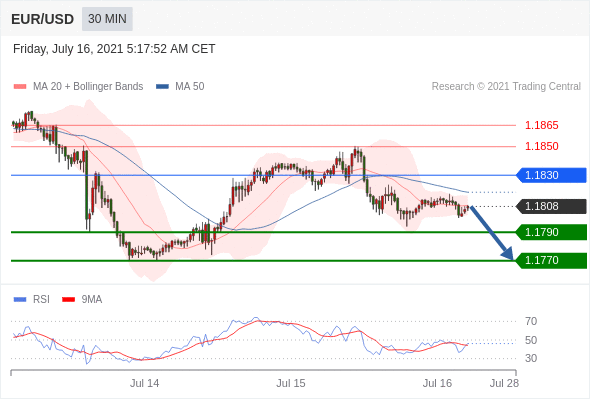The width and height of the screenshot is (590, 400).
Task: Click the green 1.1770 target price tag
Action: coord(551,260)
